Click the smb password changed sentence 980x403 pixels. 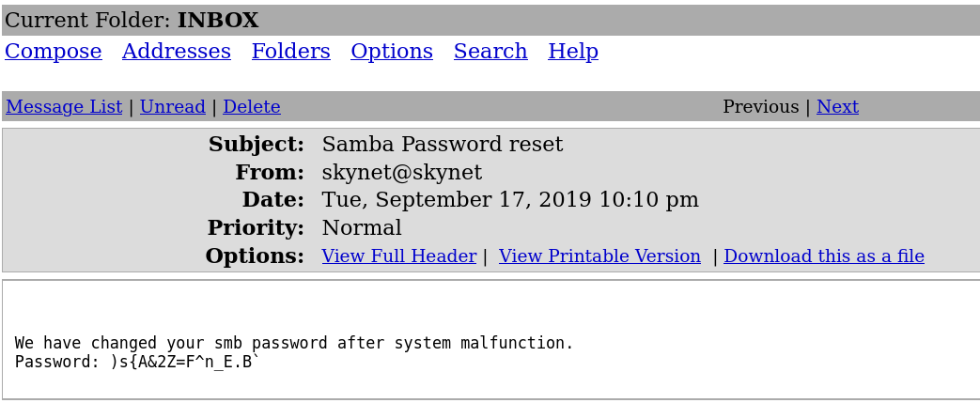click(294, 343)
